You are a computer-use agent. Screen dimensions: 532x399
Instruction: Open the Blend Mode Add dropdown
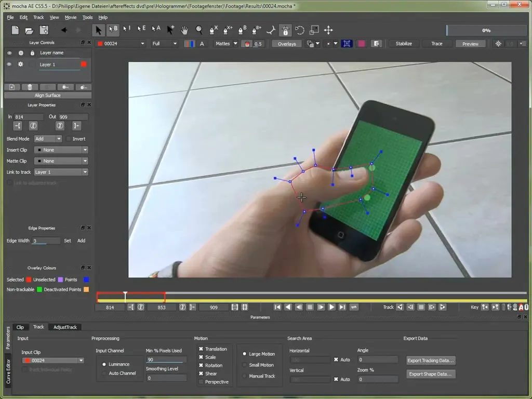[x=48, y=139]
